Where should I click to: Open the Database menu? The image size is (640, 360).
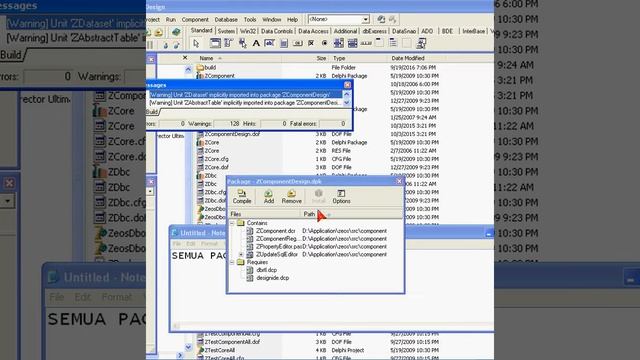tap(226, 20)
